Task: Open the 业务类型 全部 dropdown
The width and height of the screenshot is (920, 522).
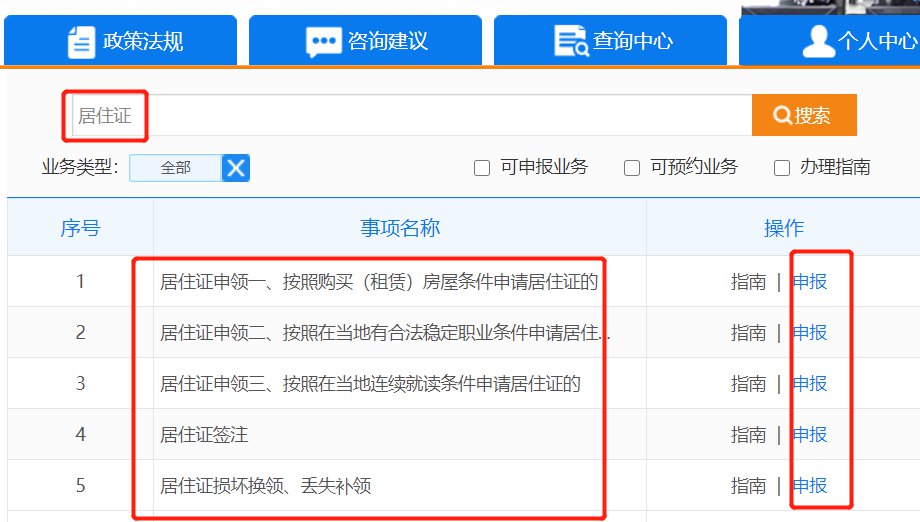Action: point(175,168)
